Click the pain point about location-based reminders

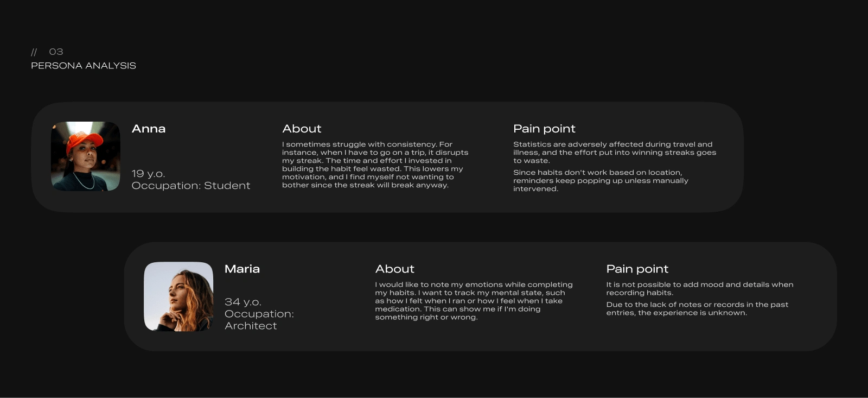click(x=601, y=181)
